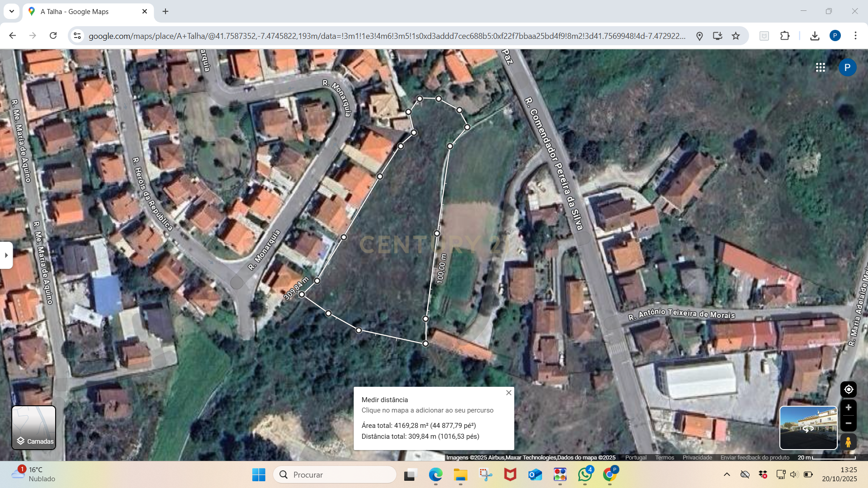Open the Termos link in footer
Viewport: 868px width, 488px height.
coord(664,457)
